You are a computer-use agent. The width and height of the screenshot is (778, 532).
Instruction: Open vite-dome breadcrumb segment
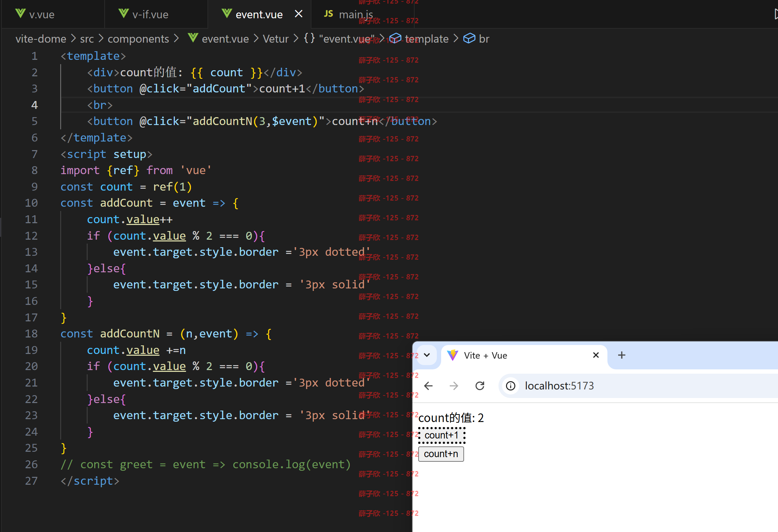point(41,39)
